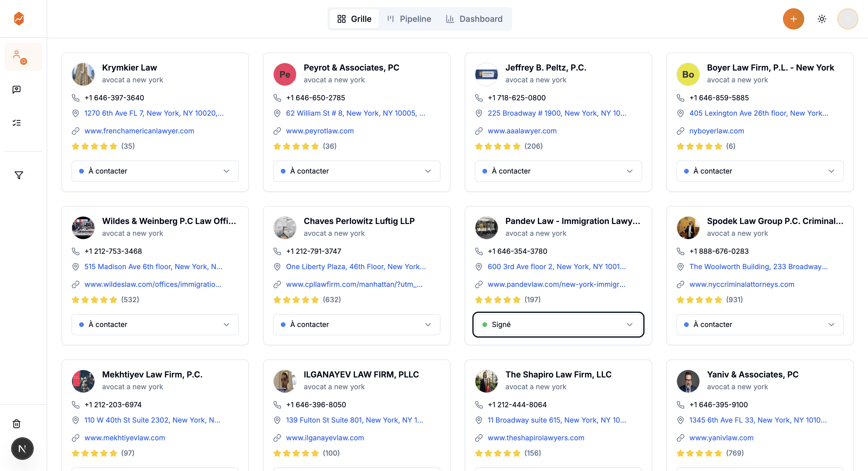Open www.peyrotlaw.com link

pos(320,131)
